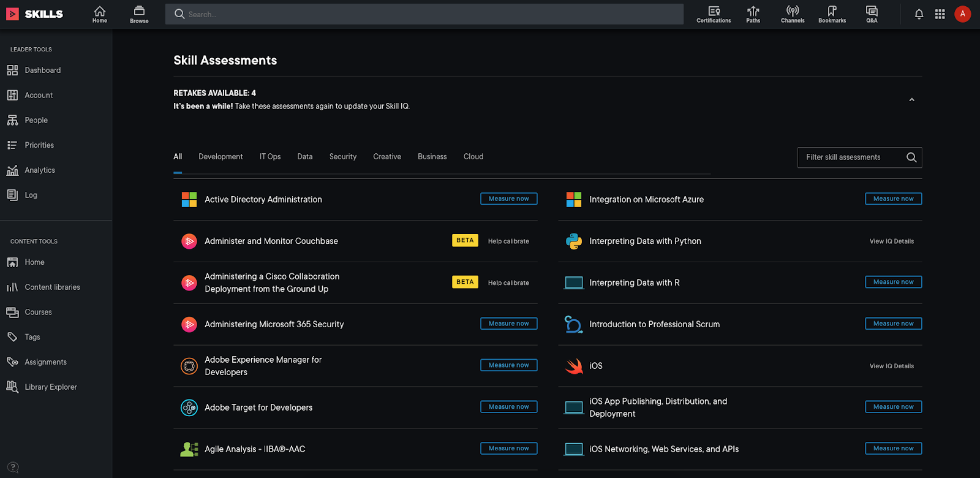Image resolution: width=980 pixels, height=478 pixels.
Task: Click the help question mark icon
Action: tap(13, 468)
